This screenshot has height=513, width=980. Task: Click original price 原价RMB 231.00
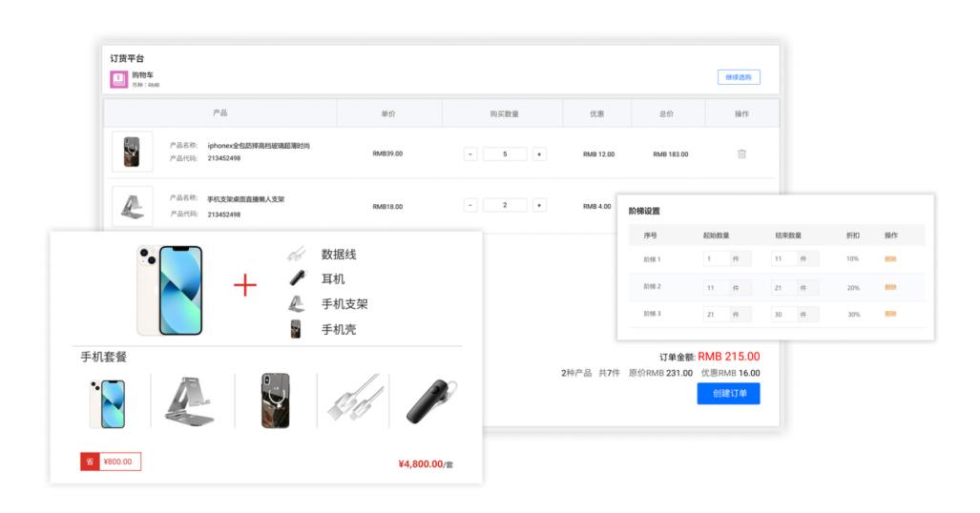[660, 373]
